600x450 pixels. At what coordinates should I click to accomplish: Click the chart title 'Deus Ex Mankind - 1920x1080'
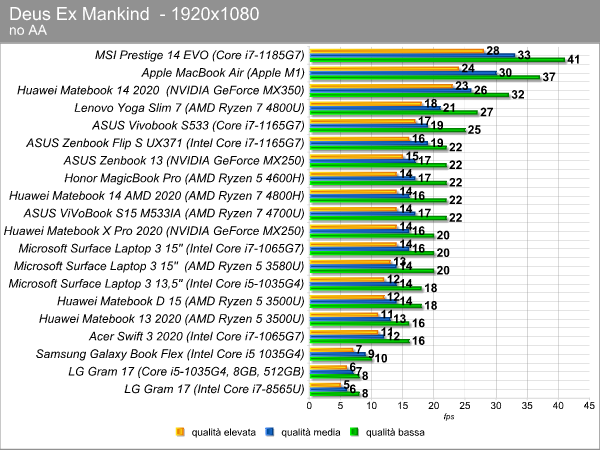coord(134,14)
